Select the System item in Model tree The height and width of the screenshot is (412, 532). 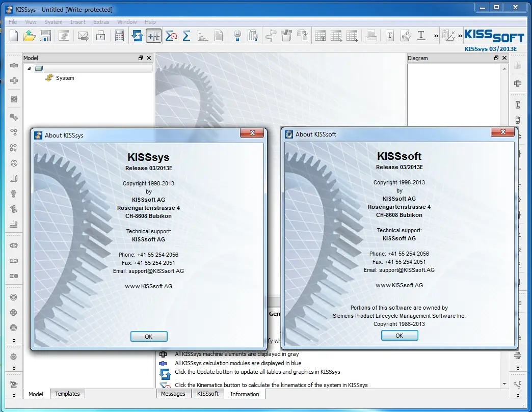65,78
